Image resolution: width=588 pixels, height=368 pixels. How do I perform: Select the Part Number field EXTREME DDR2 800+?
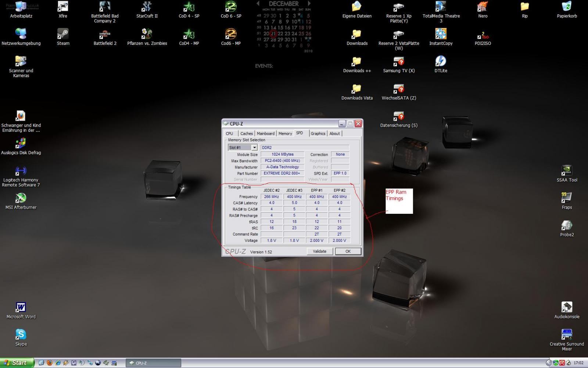click(282, 173)
